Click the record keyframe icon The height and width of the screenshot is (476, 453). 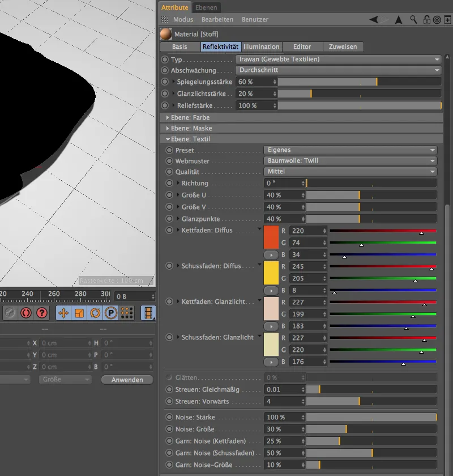[10, 313]
